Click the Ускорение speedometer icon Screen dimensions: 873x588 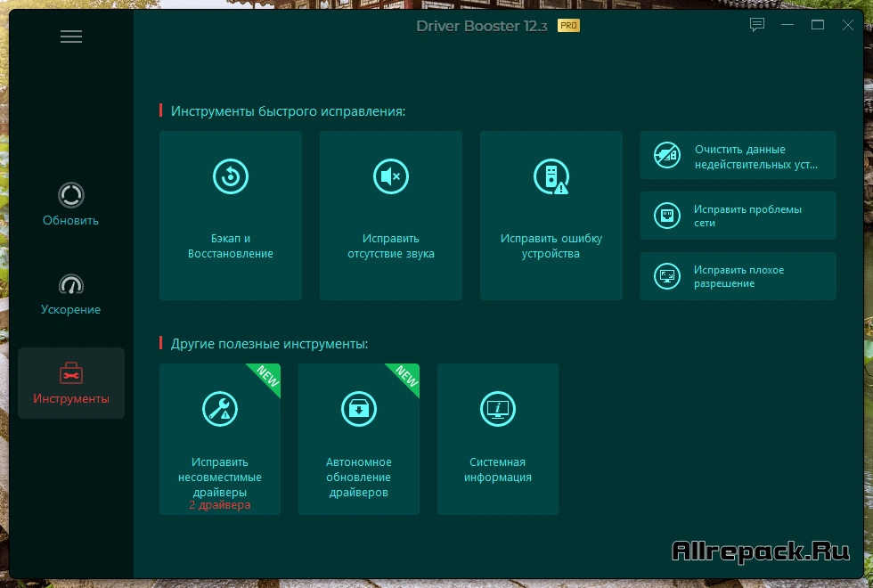[x=70, y=284]
